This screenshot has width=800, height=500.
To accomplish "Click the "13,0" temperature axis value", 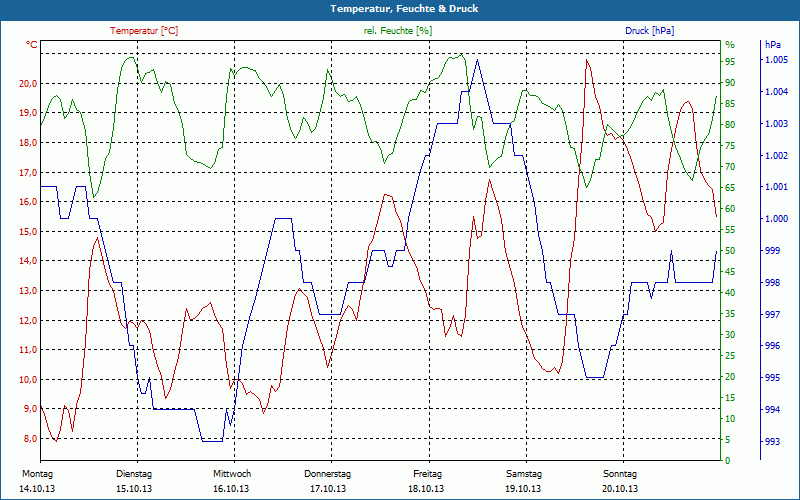I will tap(28, 290).
